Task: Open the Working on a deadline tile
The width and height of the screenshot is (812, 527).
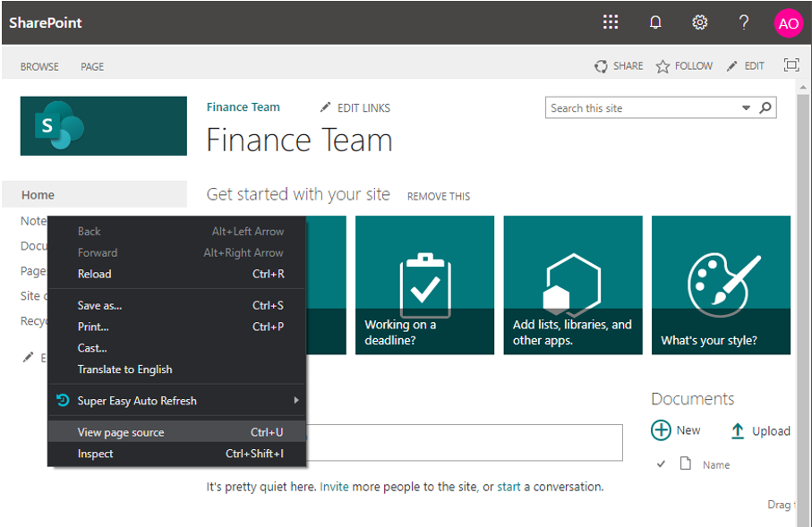Action: (424, 285)
